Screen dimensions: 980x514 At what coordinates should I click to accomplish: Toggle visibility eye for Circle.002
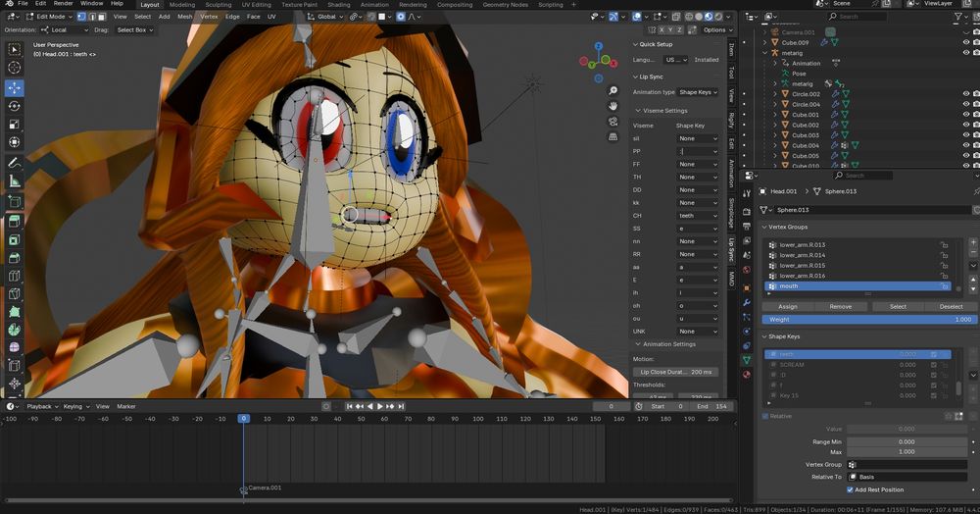(965, 94)
